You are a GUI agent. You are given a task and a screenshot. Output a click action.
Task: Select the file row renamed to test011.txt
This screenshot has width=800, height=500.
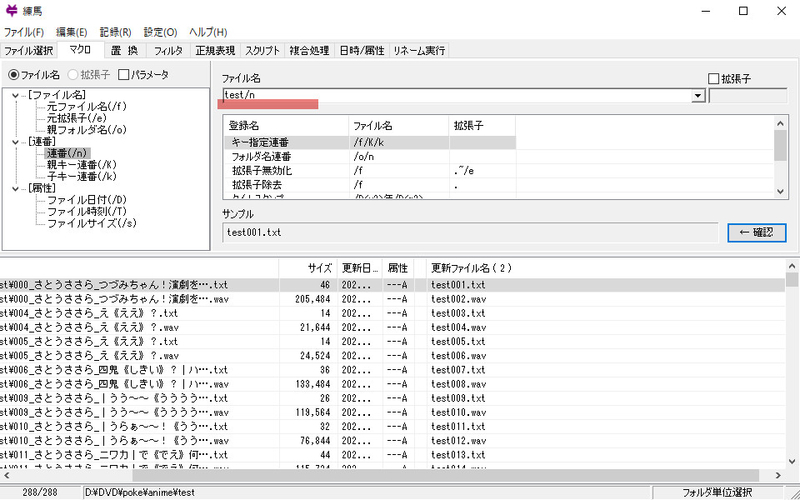click(392, 426)
